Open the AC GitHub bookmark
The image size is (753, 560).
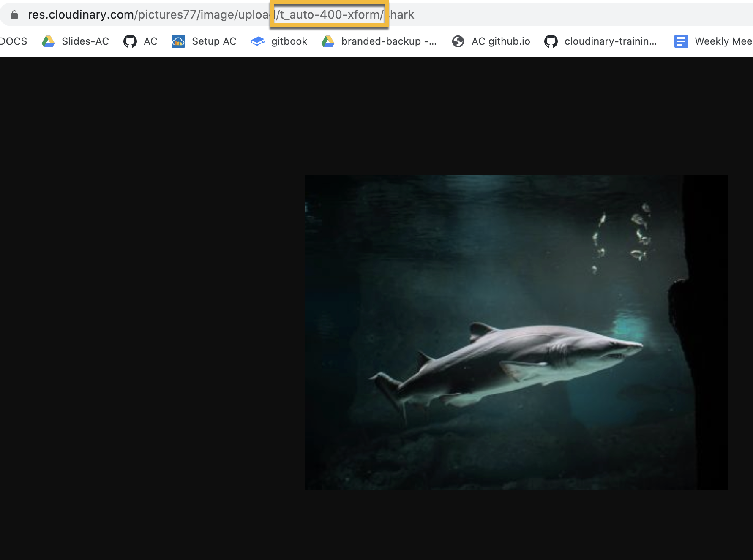coord(140,41)
